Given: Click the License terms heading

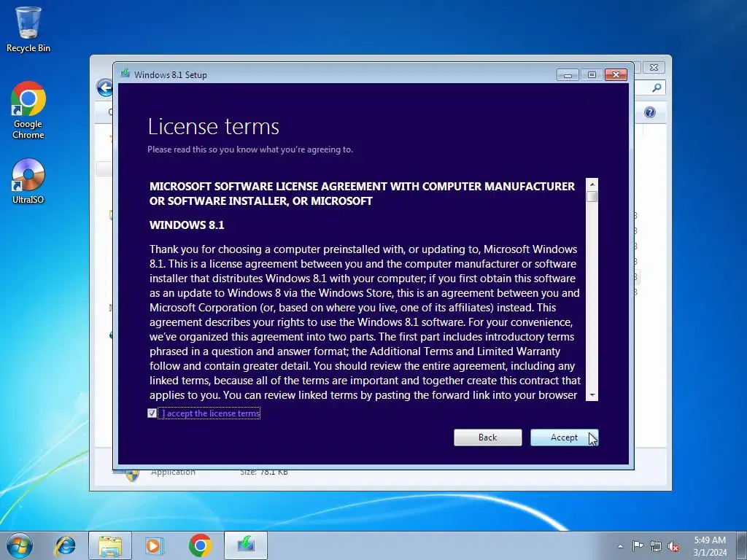Looking at the screenshot, I should (214, 127).
